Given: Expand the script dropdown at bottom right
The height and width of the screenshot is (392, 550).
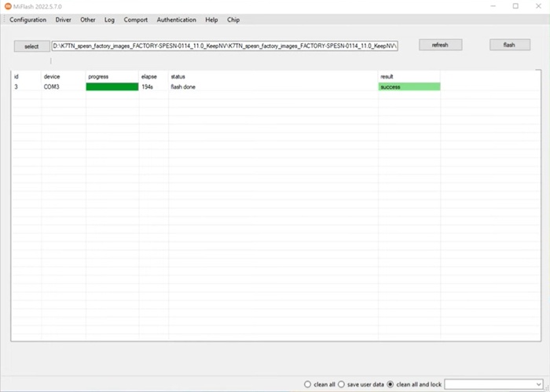Looking at the screenshot, I should pos(538,384).
